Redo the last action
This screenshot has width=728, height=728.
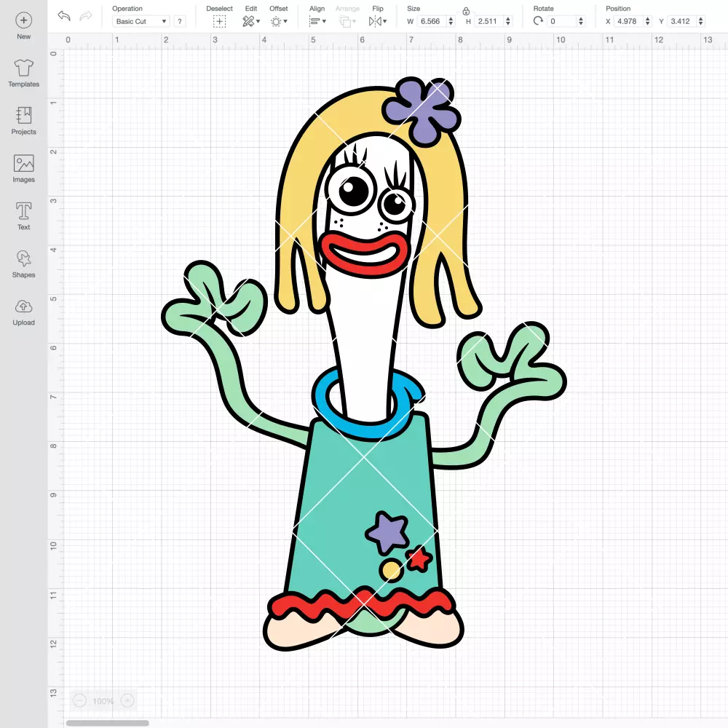point(86,16)
